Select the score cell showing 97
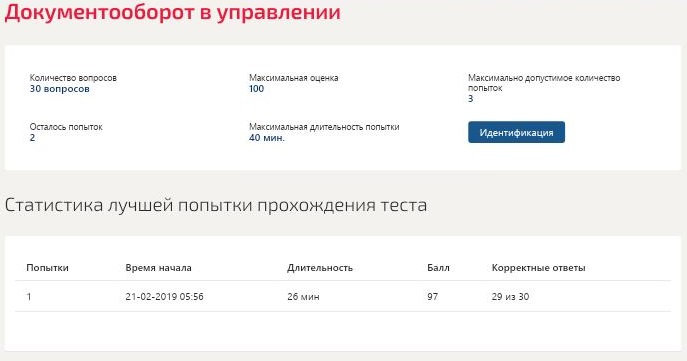 tap(432, 297)
